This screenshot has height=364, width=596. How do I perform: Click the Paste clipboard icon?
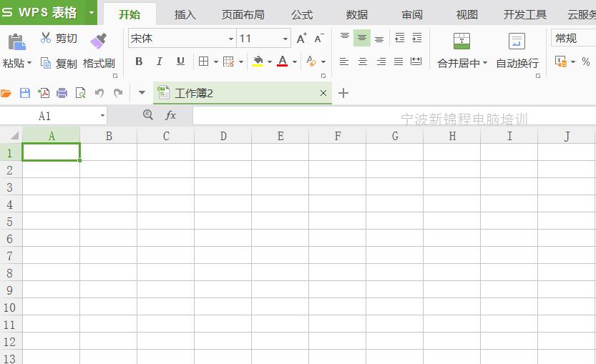(16, 41)
